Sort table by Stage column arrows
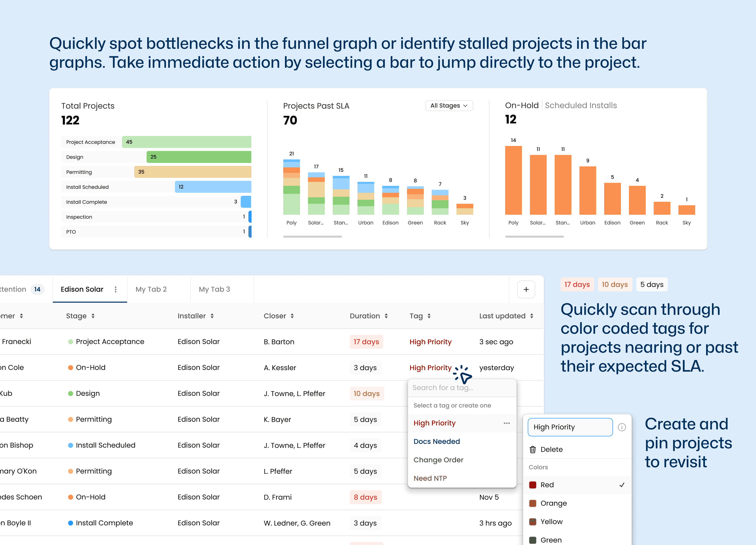This screenshot has height=545, width=756. [x=93, y=316]
